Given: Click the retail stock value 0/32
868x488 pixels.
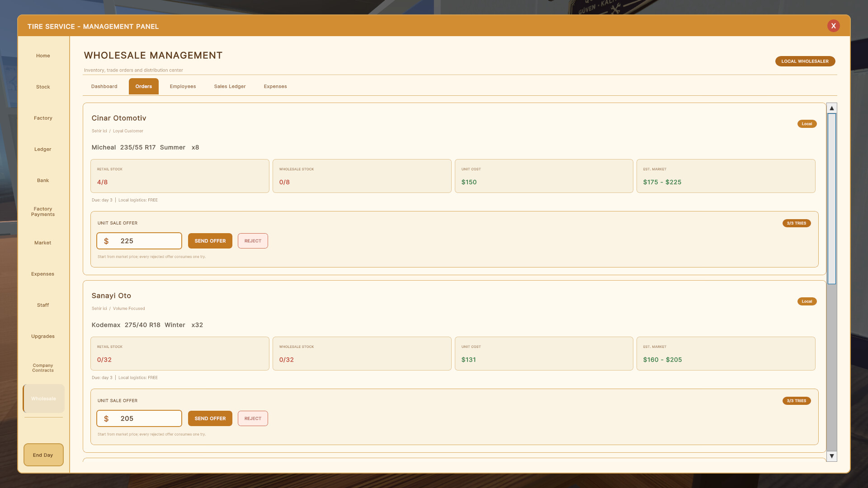Looking at the screenshot, I should click(104, 360).
